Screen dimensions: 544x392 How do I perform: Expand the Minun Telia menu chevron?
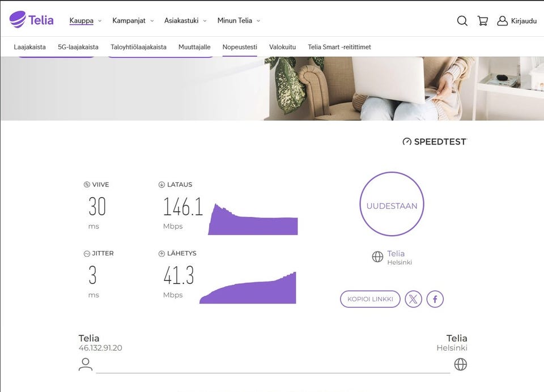point(258,21)
